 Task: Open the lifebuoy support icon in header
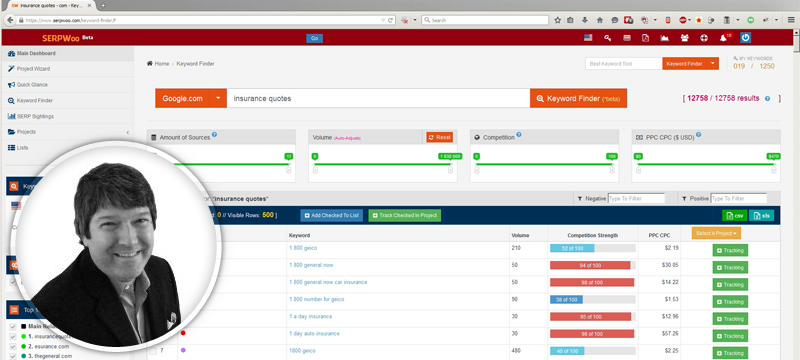(x=704, y=38)
